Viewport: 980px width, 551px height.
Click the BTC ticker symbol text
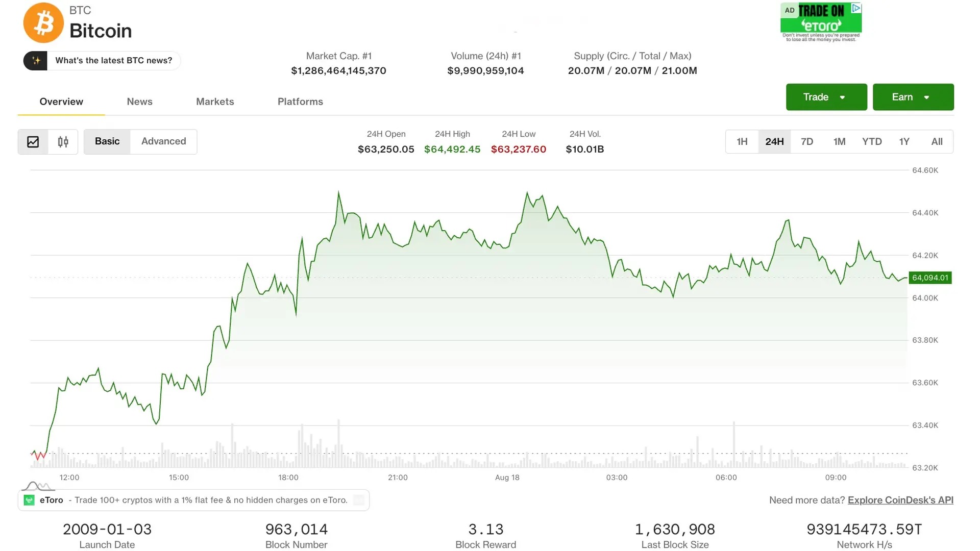click(80, 10)
